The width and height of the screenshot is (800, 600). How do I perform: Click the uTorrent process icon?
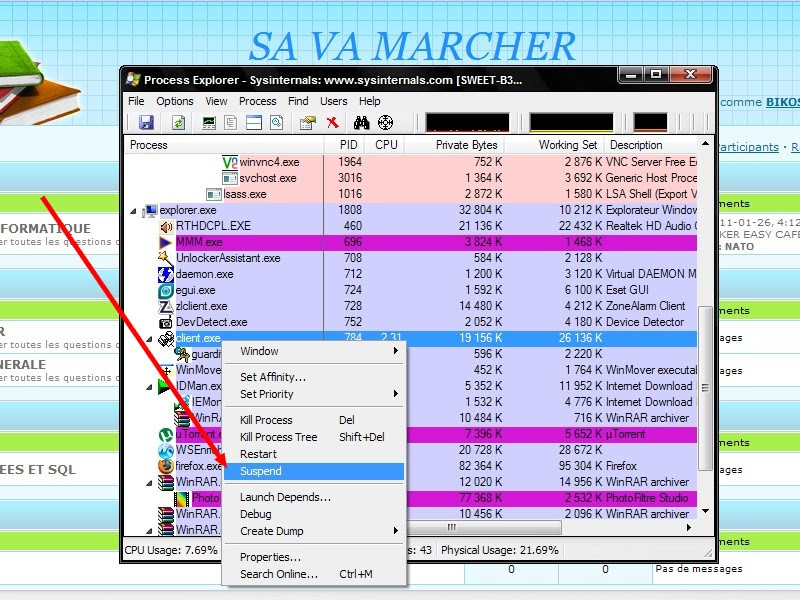point(165,434)
